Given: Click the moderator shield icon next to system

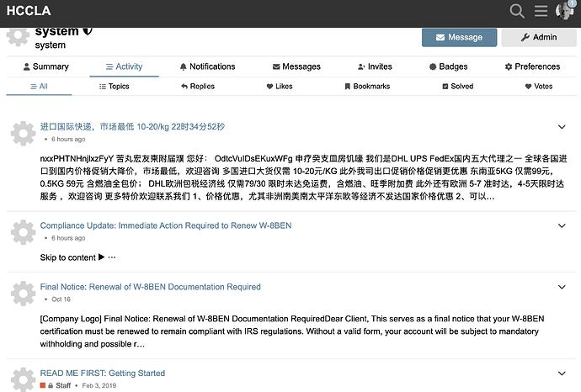Looking at the screenshot, I should [x=88, y=31].
